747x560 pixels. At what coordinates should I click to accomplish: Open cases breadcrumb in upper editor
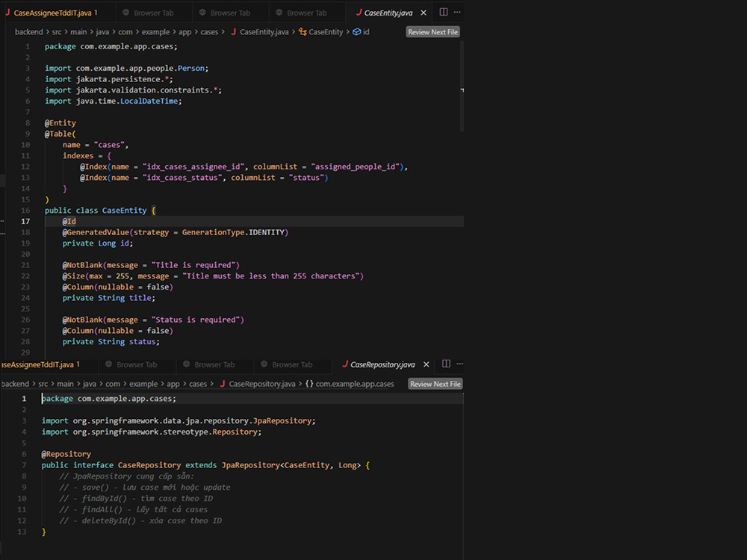[x=209, y=32]
